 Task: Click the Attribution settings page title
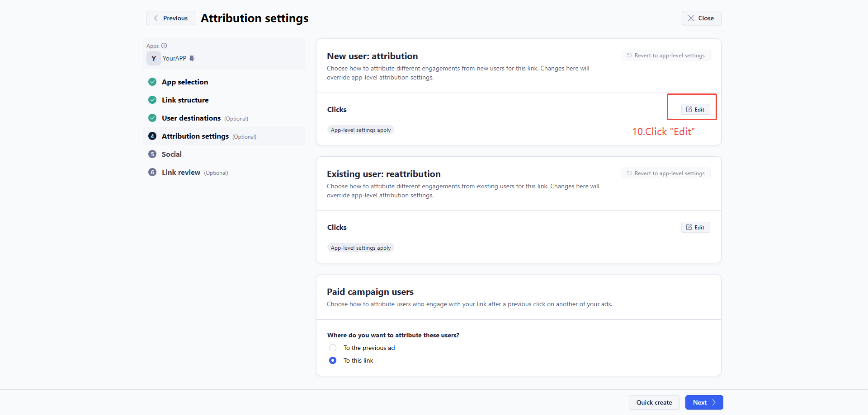[x=255, y=18]
